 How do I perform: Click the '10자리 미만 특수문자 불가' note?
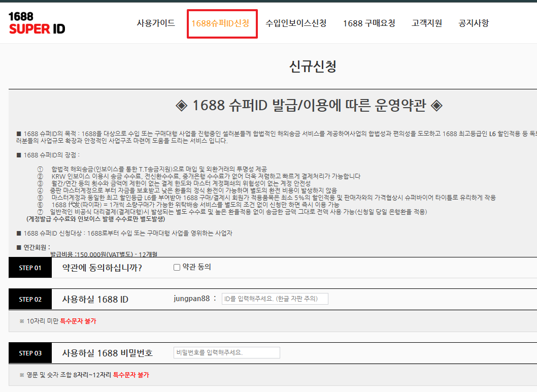click(x=58, y=321)
